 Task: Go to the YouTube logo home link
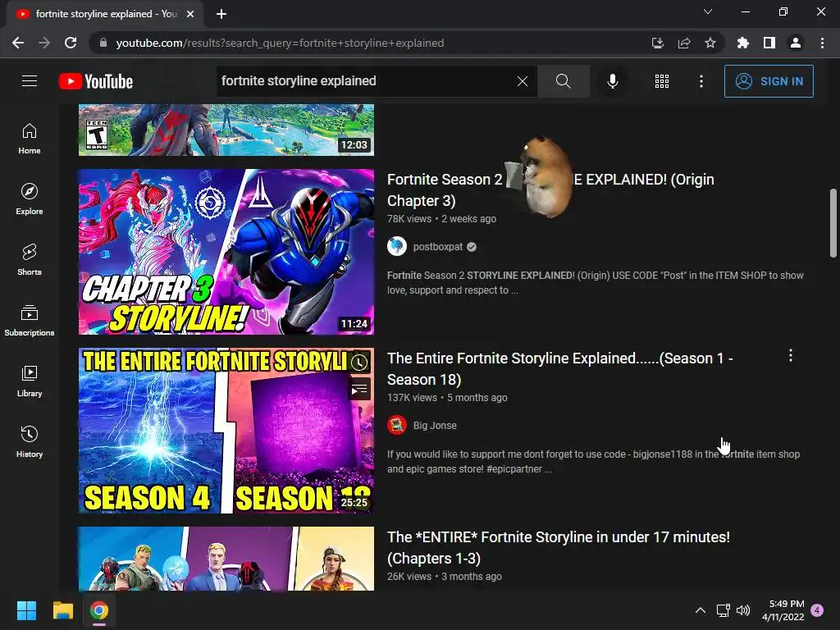(x=96, y=81)
